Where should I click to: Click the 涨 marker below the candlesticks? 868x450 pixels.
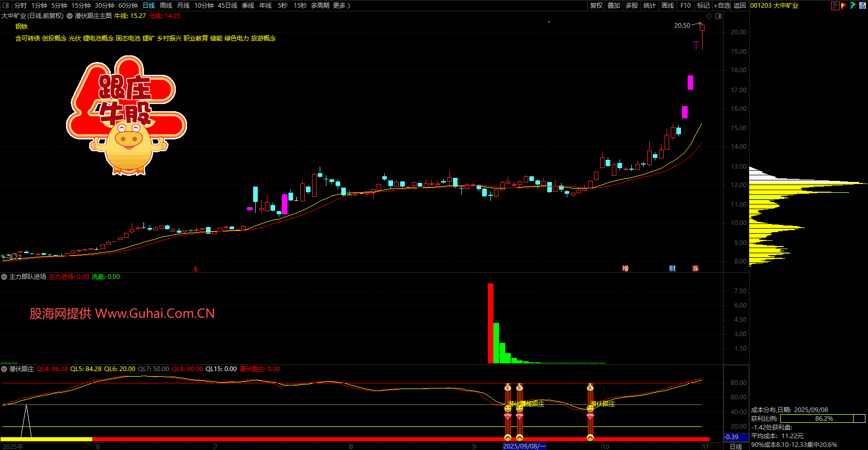695,269
